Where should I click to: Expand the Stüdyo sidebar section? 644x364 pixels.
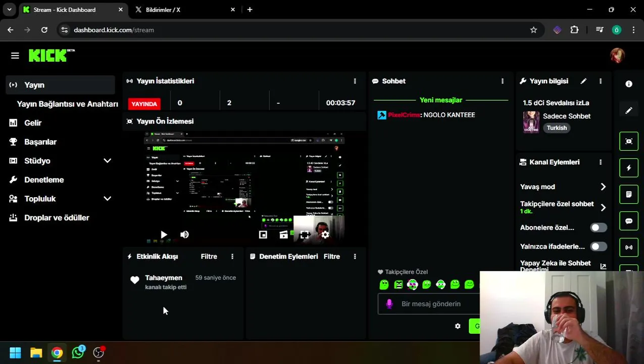tap(107, 161)
